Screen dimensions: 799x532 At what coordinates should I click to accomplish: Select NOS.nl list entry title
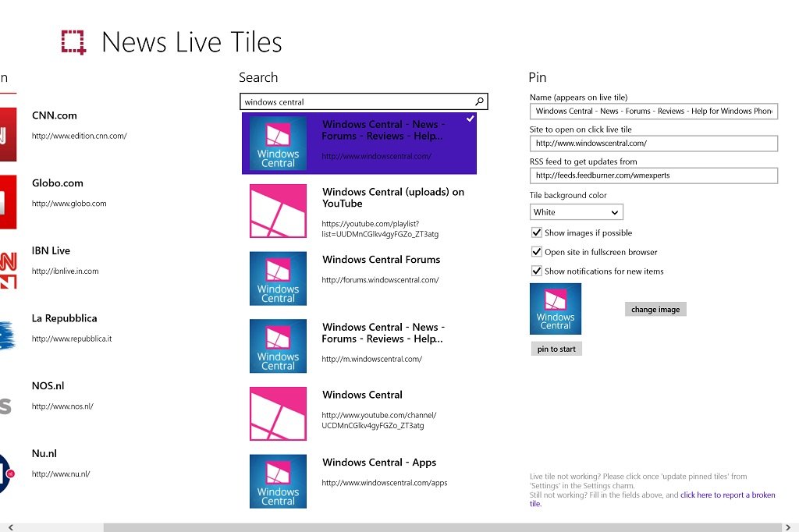[x=48, y=386]
